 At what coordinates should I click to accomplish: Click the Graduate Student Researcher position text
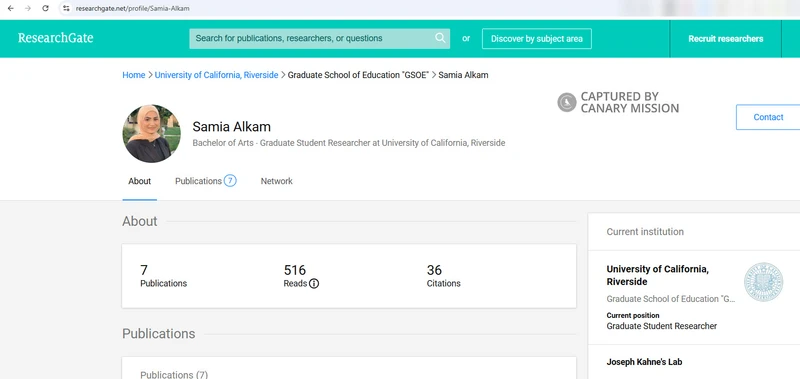[x=662, y=326]
